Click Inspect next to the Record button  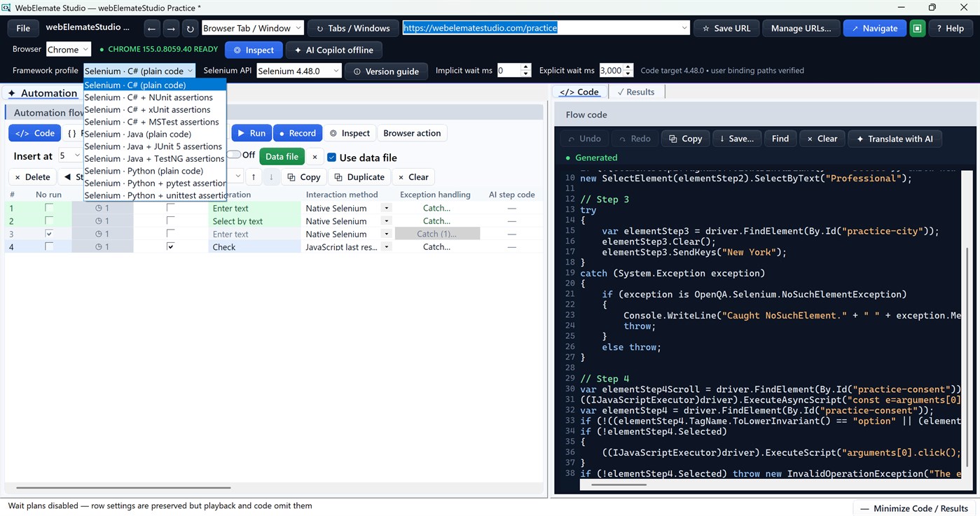(350, 133)
